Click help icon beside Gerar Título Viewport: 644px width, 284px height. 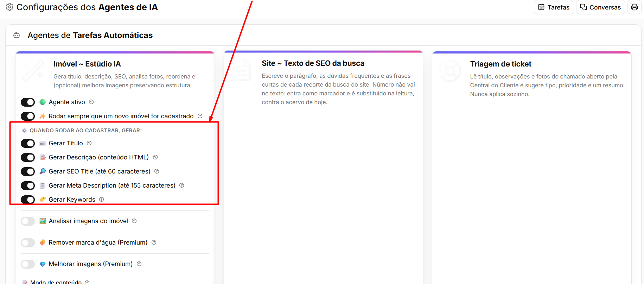[89, 143]
